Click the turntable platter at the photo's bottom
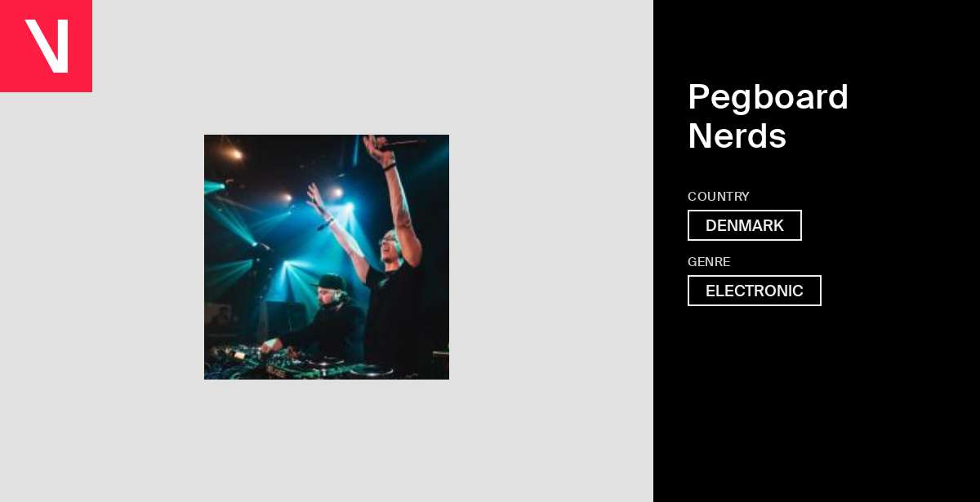980x502 pixels. (372, 370)
